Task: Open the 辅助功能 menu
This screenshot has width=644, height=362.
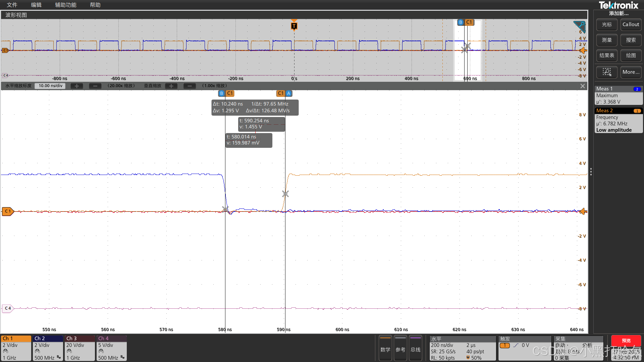Action: pyautogui.click(x=66, y=5)
